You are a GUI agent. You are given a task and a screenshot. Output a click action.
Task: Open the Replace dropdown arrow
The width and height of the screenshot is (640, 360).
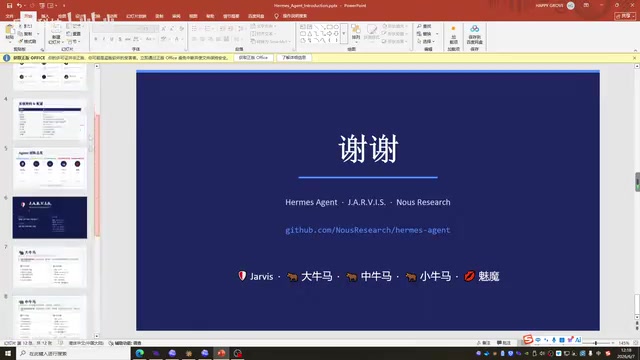click(x=437, y=34)
